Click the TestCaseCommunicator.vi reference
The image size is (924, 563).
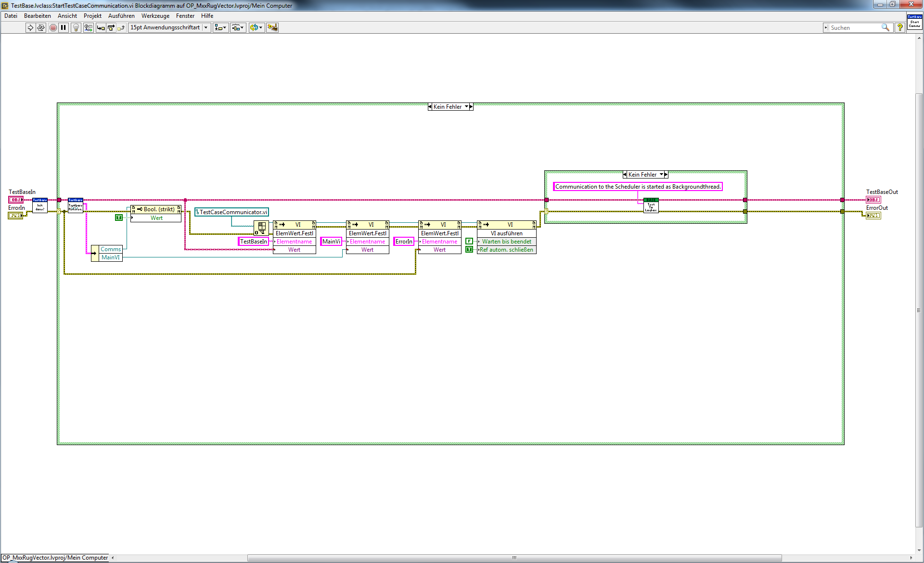coord(232,212)
